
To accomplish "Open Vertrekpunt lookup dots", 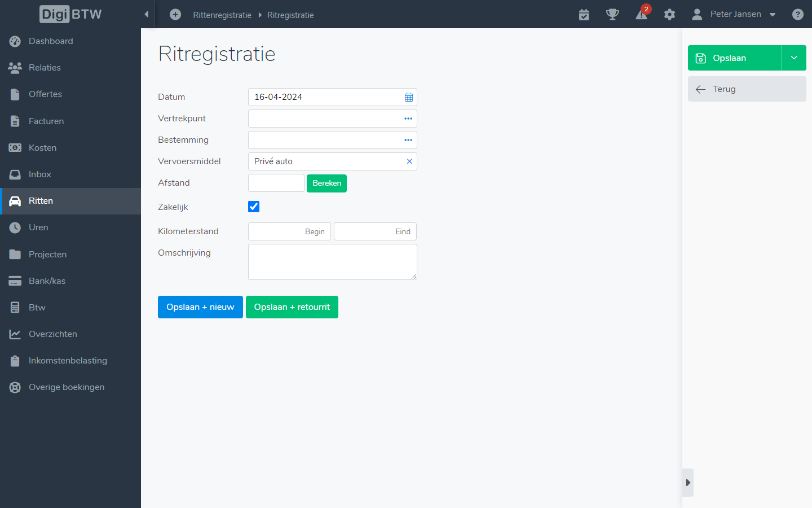I will pos(408,119).
